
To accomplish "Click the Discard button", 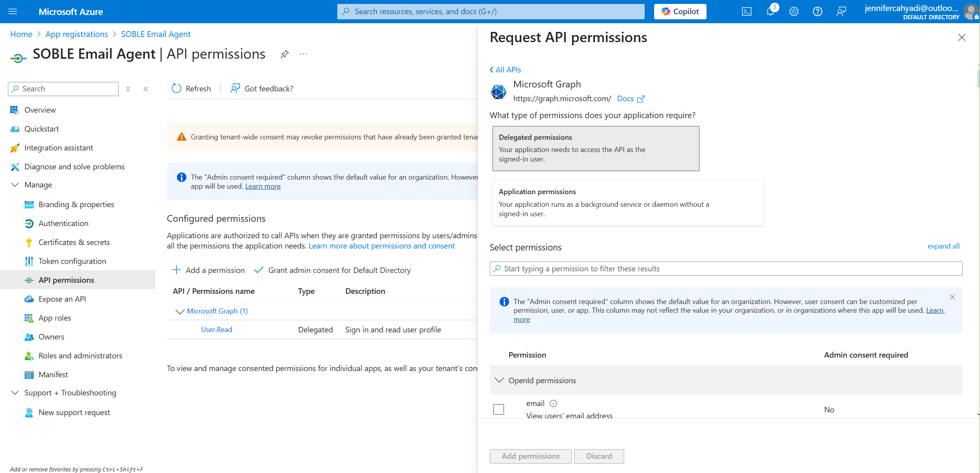I will tap(599, 456).
